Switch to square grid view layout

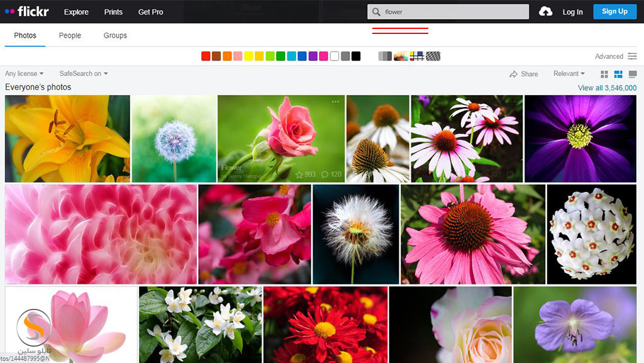click(604, 74)
